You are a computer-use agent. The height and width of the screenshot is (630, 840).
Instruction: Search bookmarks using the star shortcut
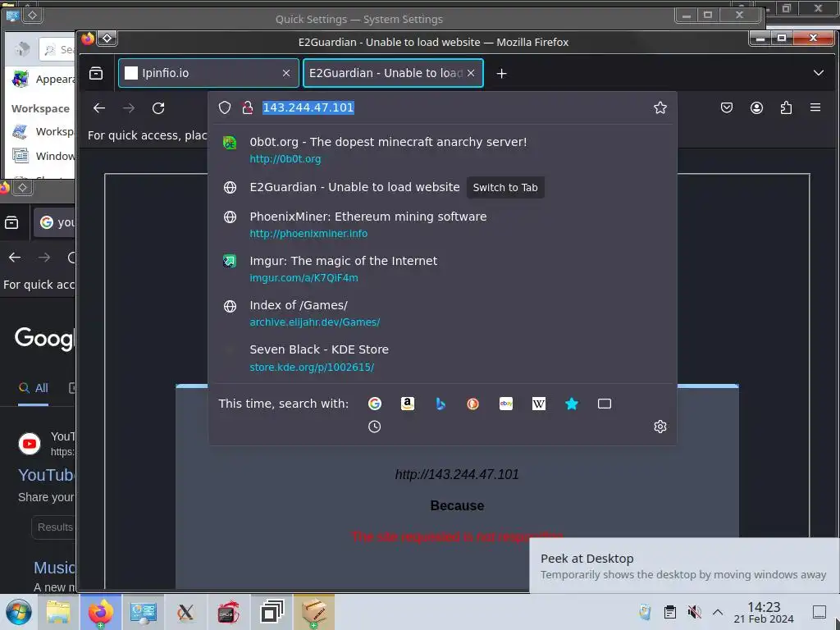coord(572,404)
